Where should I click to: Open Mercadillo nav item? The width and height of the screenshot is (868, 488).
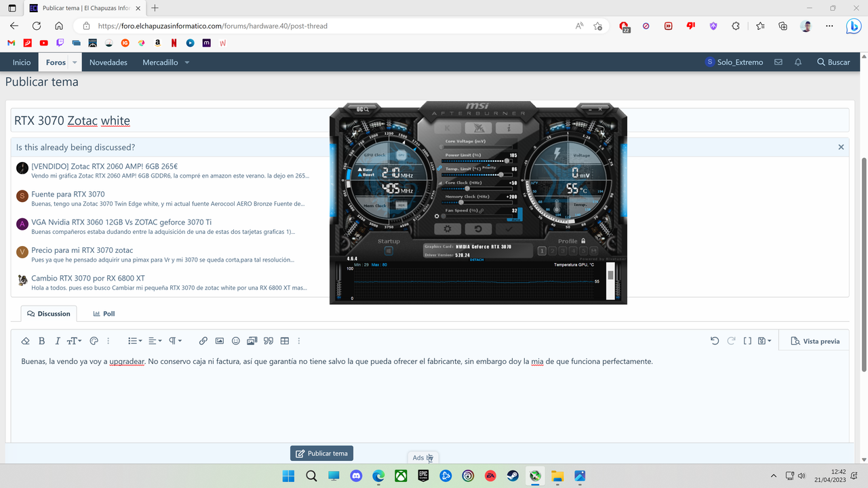pos(160,62)
